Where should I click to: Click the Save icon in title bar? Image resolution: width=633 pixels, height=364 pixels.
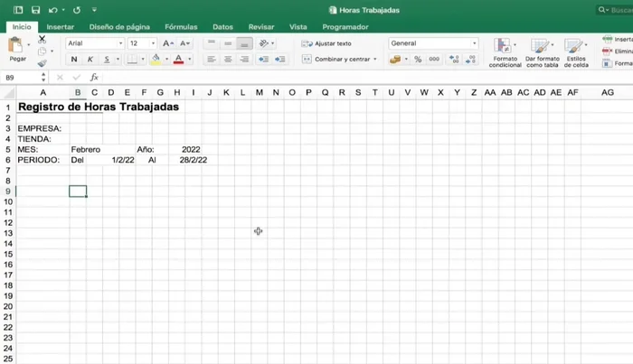click(33, 11)
